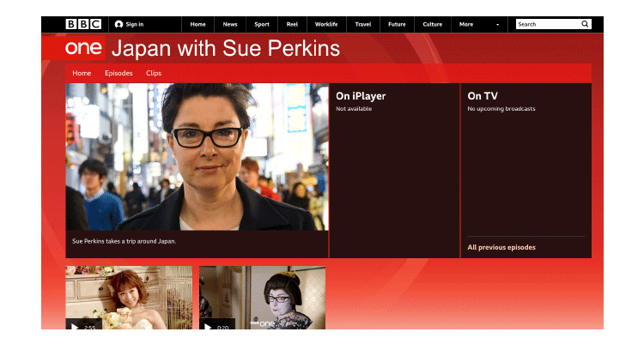Screen dimensions: 644x344
Task: Click the main Sue Perkins hero image
Action: 197,157
